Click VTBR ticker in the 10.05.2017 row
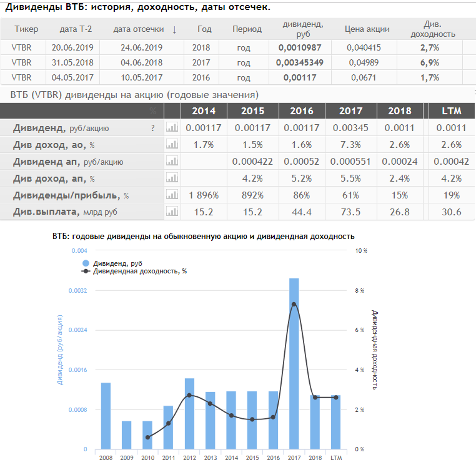The height and width of the screenshot is (470, 476). pos(21,77)
